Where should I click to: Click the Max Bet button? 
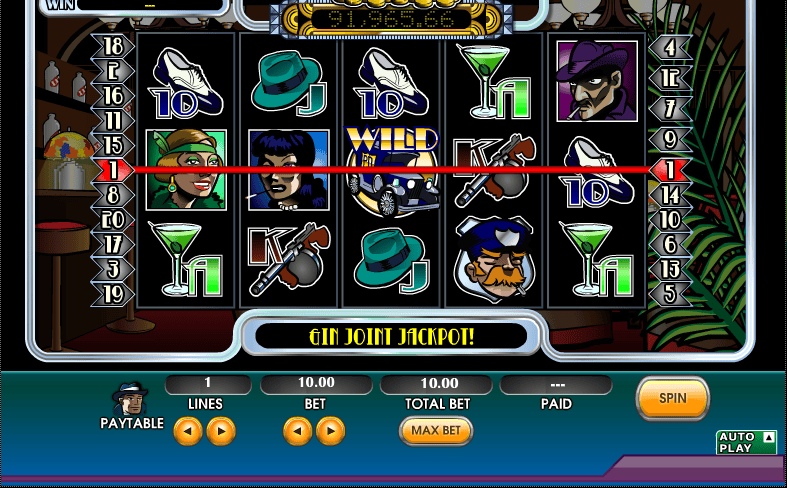pyautogui.click(x=436, y=431)
